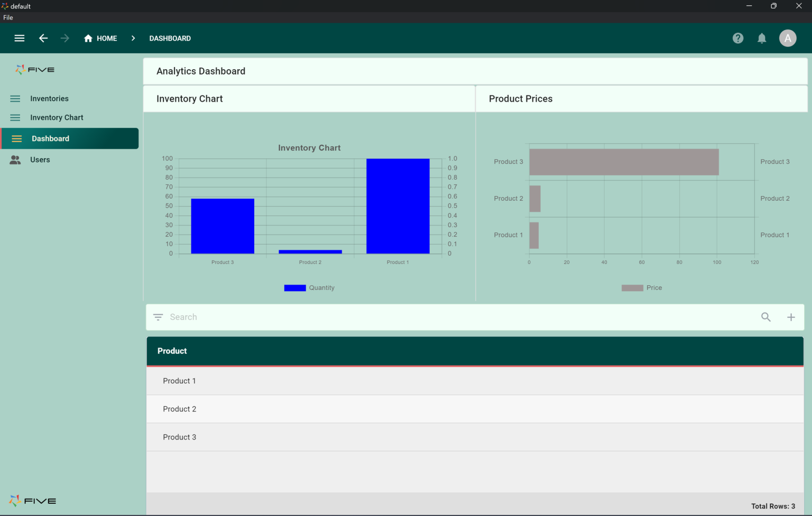The height and width of the screenshot is (516, 812).
Task: Click the Product Prices panel heading
Action: tap(521, 99)
